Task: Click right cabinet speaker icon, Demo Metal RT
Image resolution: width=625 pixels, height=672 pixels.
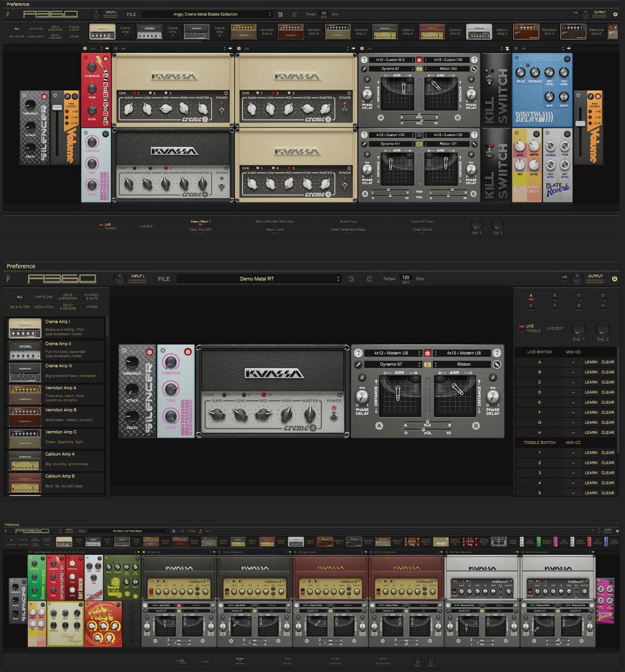Action: pyautogui.click(x=497, y=353)
